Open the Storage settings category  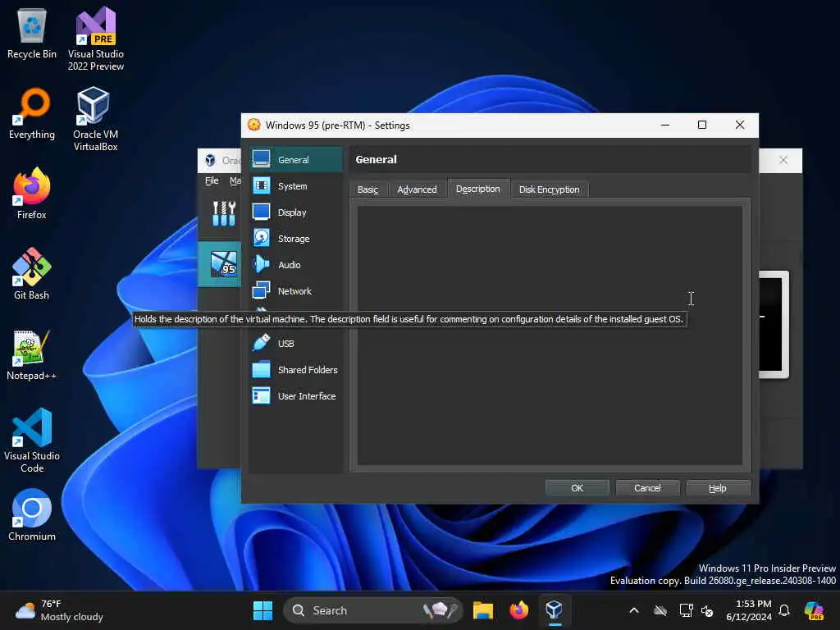pyautogui.click(x=295, y=239)
